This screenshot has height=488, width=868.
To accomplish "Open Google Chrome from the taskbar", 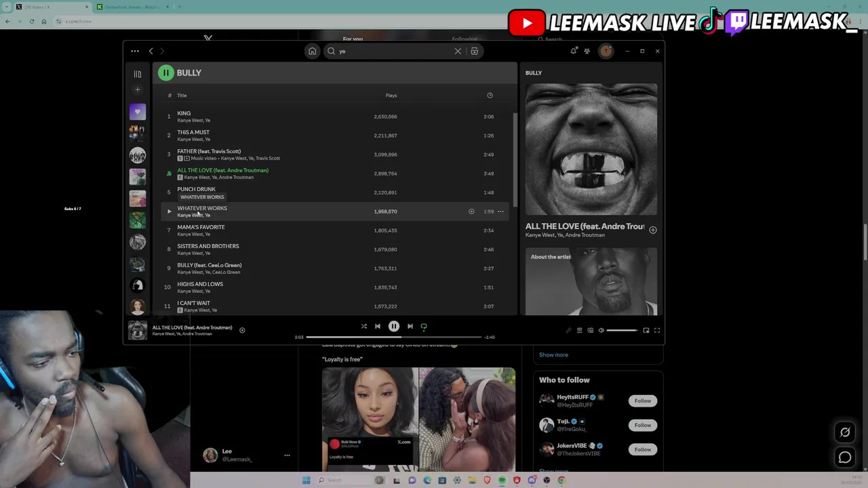I will pos(561,481).
